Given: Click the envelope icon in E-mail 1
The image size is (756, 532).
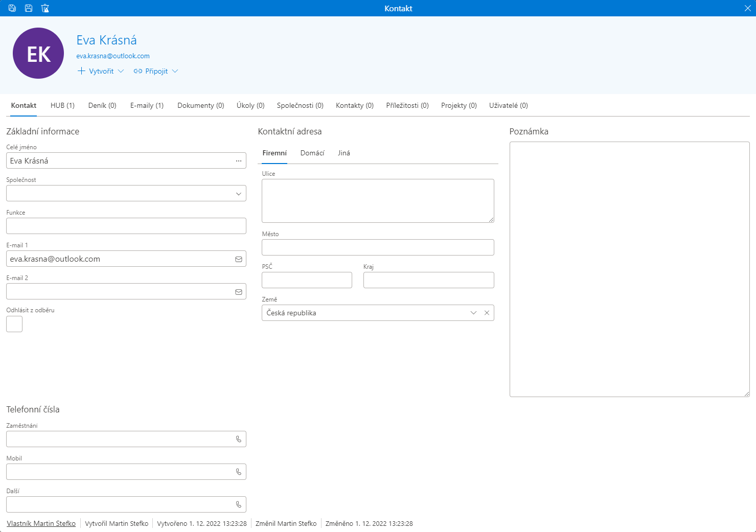Looking at the screenshot, I should (x=238, y=259).
